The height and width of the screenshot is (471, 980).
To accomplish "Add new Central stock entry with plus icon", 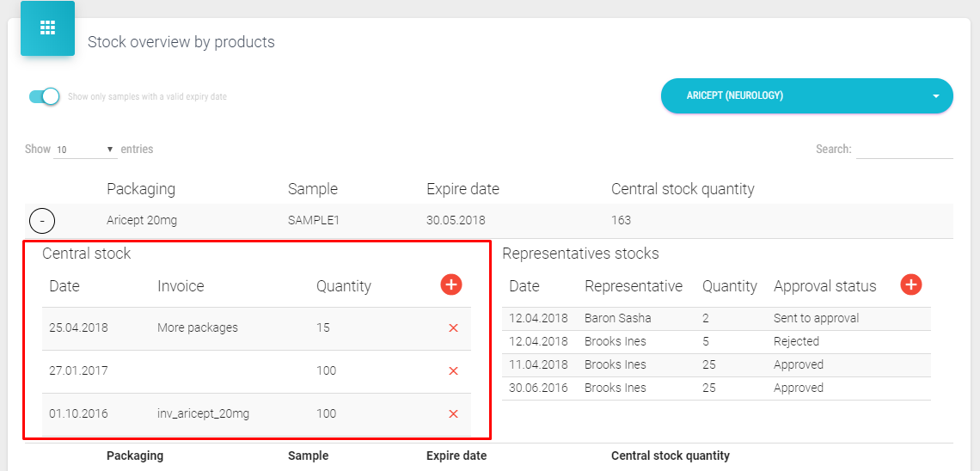I will (x=451, y=284).
